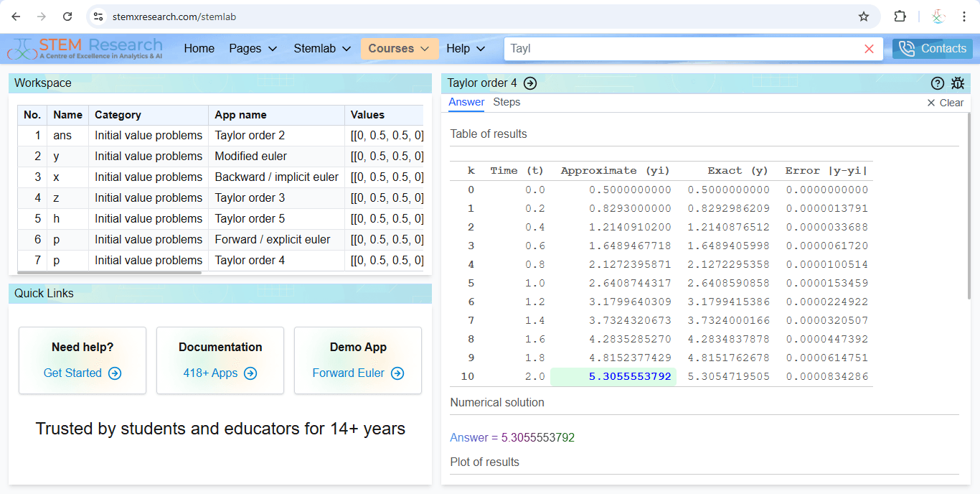The width and height of the screenshot is (980, 494).
Task: Switch to the Steps tab
Action: (507, 102)
